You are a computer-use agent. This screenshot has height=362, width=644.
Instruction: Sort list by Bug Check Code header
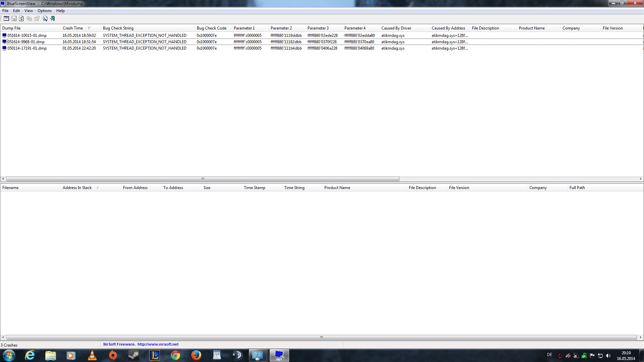pos(211,28)
